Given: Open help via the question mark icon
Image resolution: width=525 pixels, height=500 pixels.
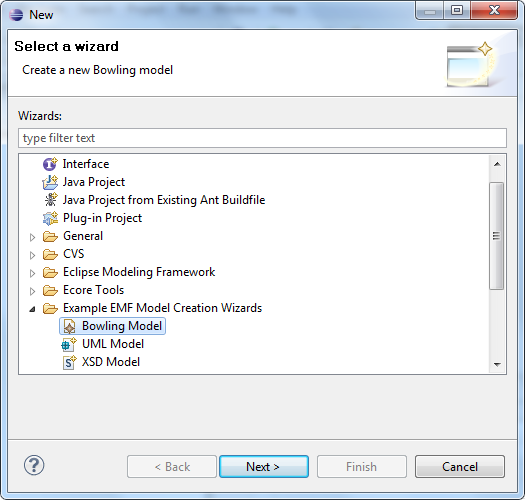Looking at the screenshot, I should tap(34, 465).
